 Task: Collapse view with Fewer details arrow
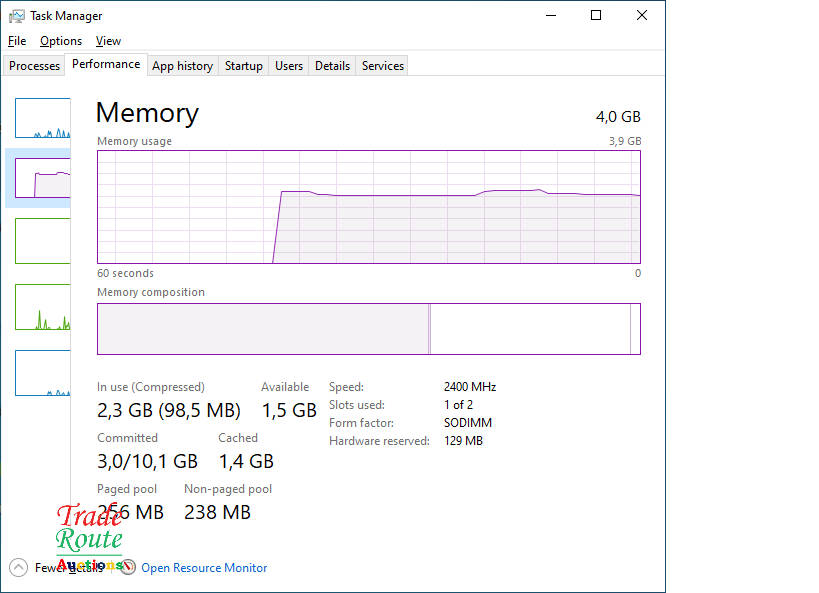coord(18,567)
